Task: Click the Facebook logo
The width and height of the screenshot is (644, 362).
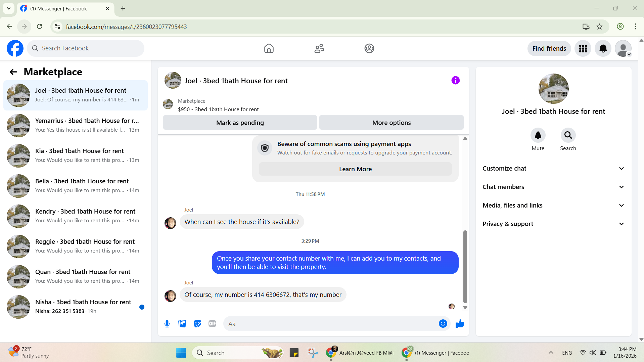Action: tap(15, 48)
